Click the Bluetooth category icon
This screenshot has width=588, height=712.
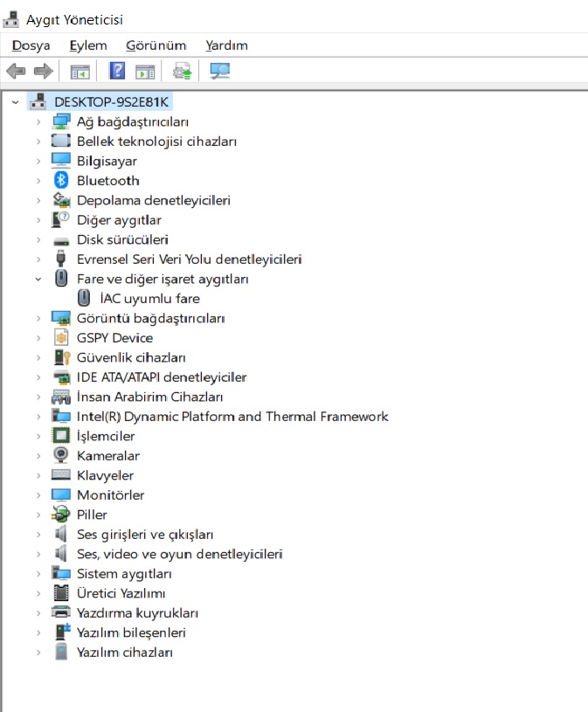pyautogui.click(x=61, y=180)
